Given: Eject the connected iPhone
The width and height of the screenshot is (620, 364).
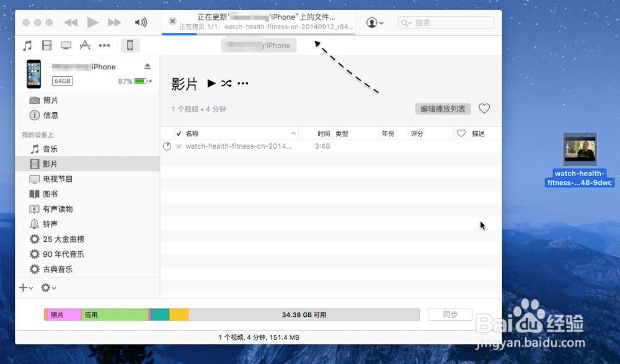Looking at the screenshot, I should pyautogui.click(x=146, y=66).
